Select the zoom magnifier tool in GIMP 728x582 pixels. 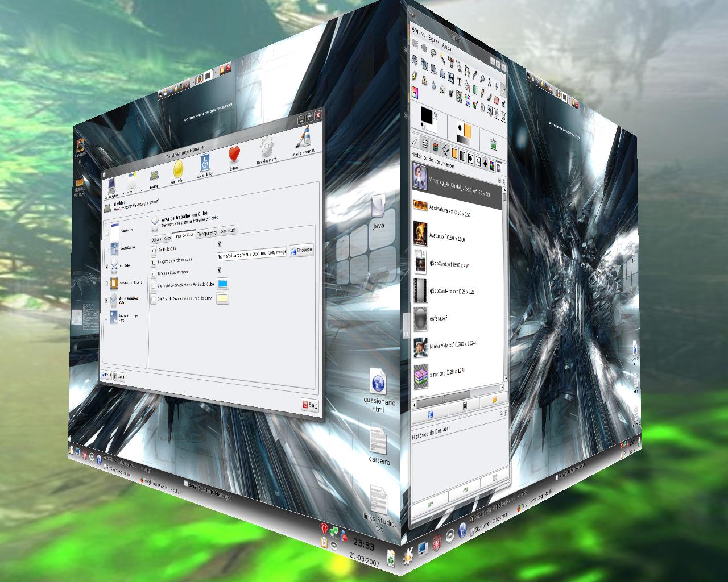[482, 78]
